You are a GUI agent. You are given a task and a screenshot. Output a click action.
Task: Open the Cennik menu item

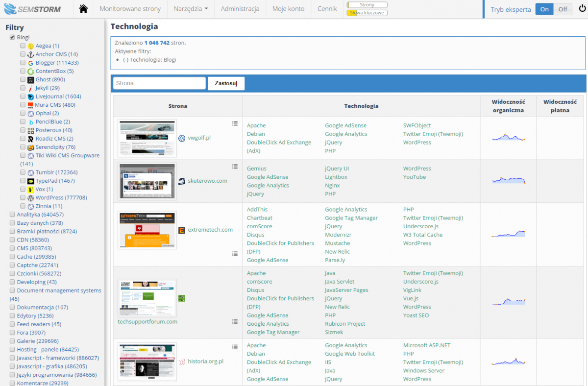[327, 9]
